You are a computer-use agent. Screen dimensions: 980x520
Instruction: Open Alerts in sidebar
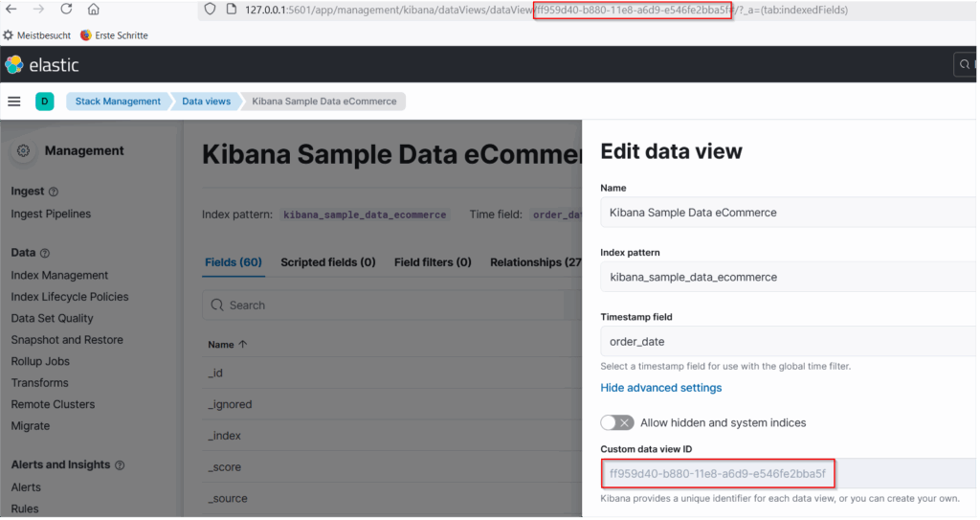26,487
